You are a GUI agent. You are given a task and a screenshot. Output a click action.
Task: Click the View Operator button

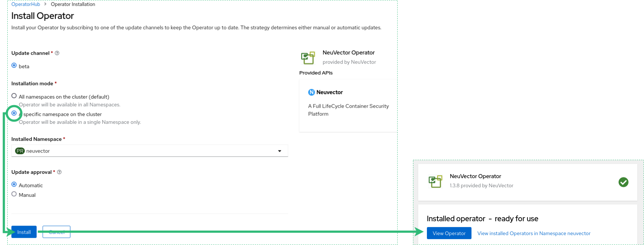[449, 233]
